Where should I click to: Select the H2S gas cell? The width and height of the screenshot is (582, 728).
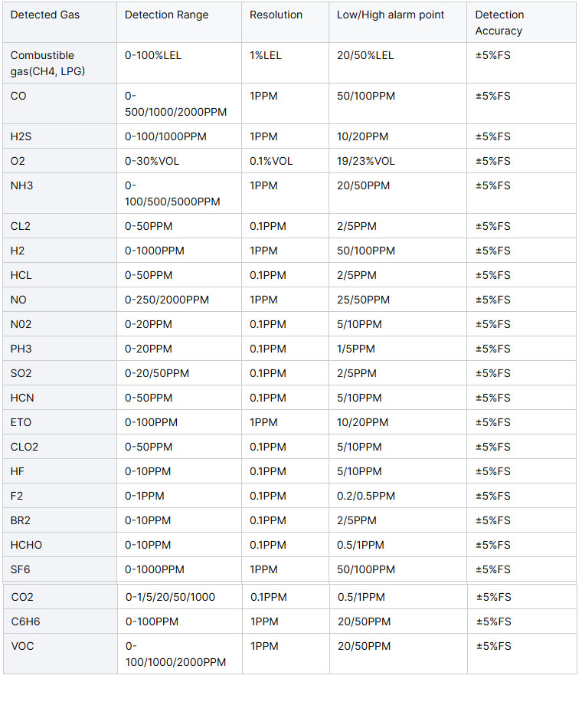tap(60, 136)
